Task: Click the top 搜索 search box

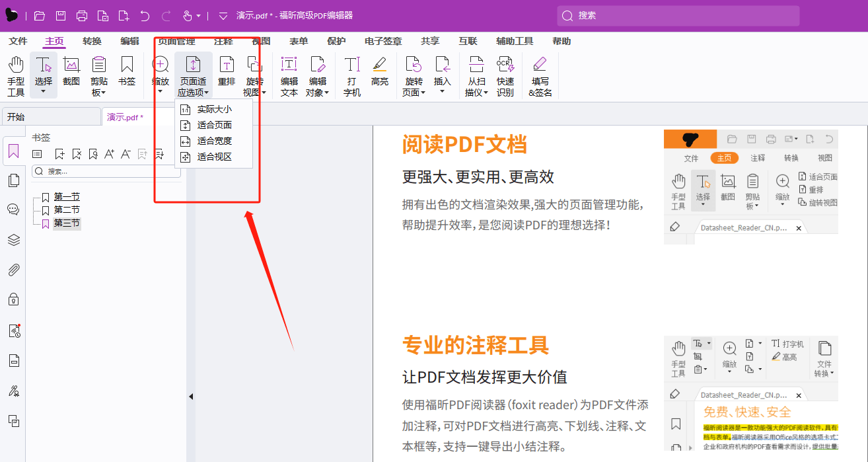Action: tap(678, 15)
